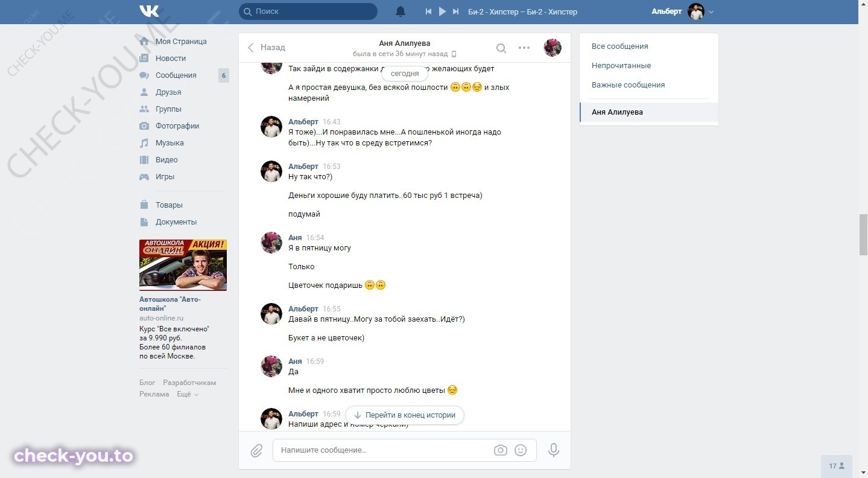Attach file with paperclip icon
The width and height of the screenshot is (868, 478).
tap(256, 450)
